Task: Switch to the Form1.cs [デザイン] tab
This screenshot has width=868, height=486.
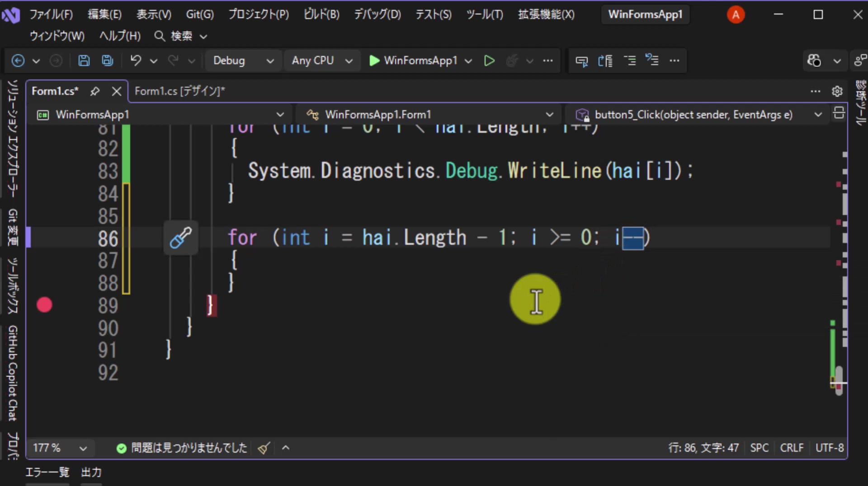Action: (179, 91)
